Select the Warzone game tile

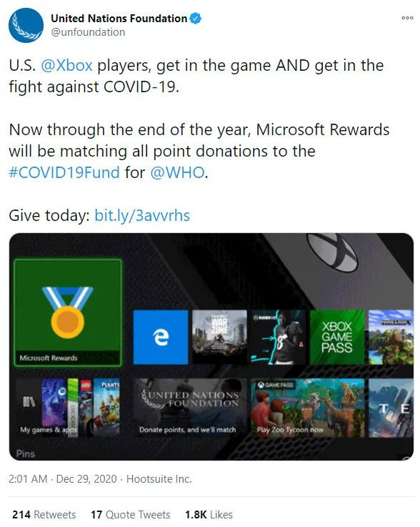tap(219, 337)
